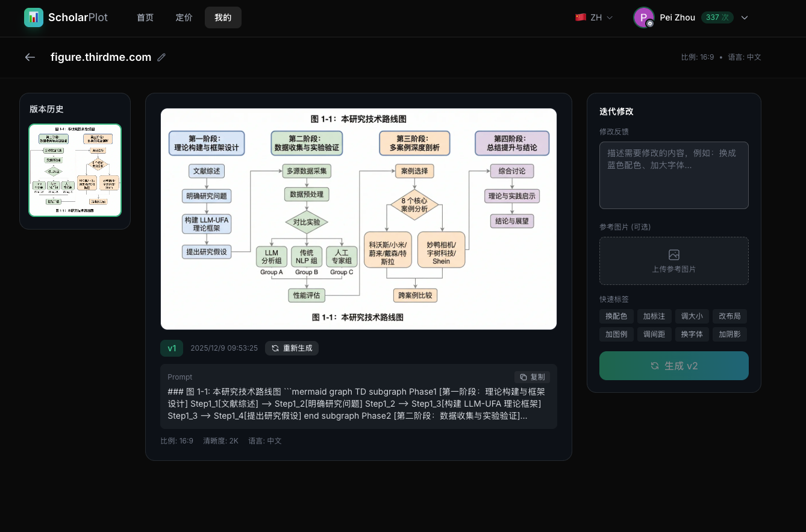
Task: Expand the account menu chevron next to 337次
Action: click(x=745, y=17)
